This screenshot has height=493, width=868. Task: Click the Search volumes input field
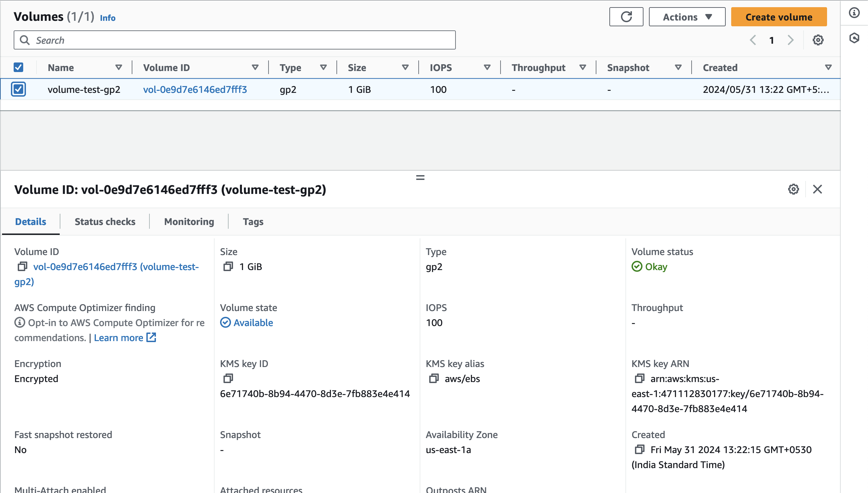click(x=235, y=40)
